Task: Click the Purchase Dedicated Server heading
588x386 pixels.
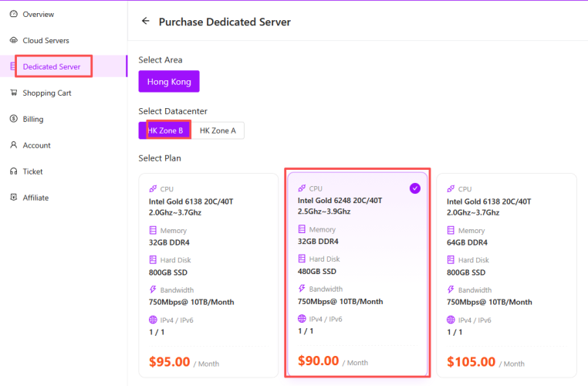Action: (225, 22)
